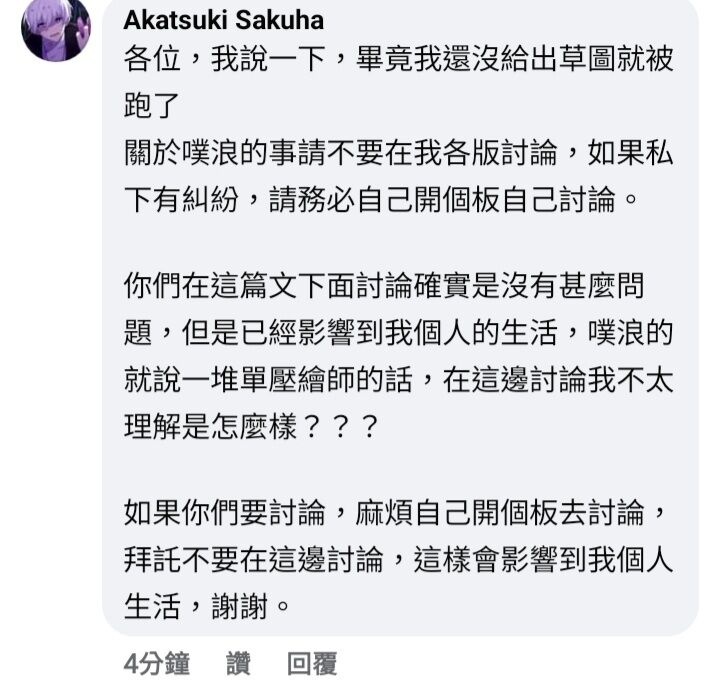The image size is (720, 691).
Task: Click the short line 跑了
Action: 152,105
